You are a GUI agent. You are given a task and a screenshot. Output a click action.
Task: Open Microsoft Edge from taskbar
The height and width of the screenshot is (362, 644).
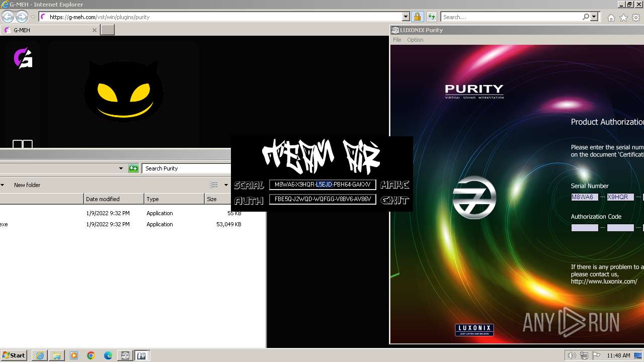tap(108, 355)
